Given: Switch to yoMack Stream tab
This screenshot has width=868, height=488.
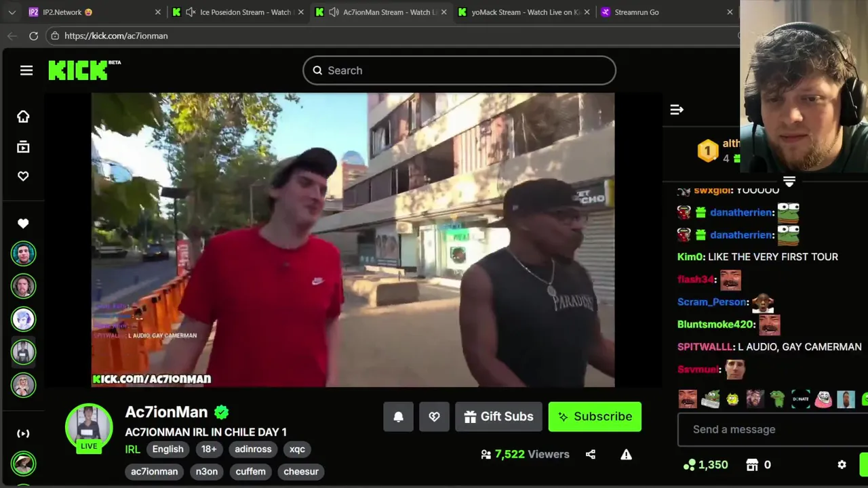Looking at the screenshot, I should (x=524, y=12).
